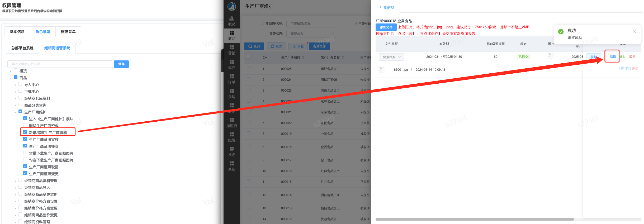Click the 添加文件 button
This screenshot has height=224, width=644.
point(386,27)
